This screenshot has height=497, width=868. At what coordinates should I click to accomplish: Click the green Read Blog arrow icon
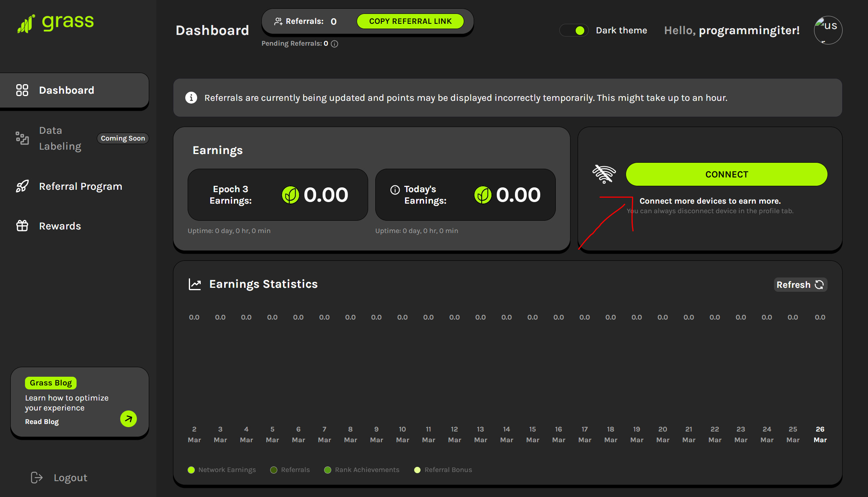click(x=128, y=419)
